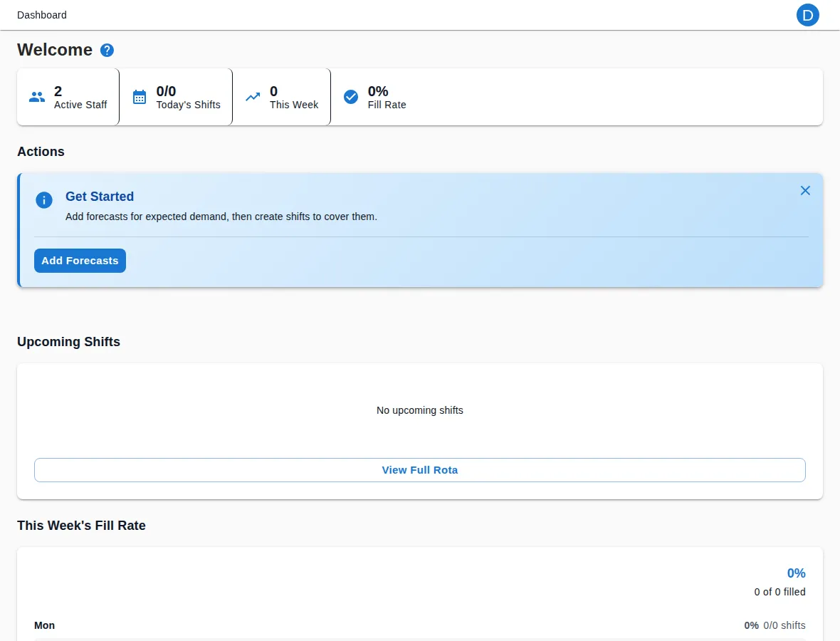Click the Active Staff people icon
This screenshot has width=840, height=641.
(37, 97)
